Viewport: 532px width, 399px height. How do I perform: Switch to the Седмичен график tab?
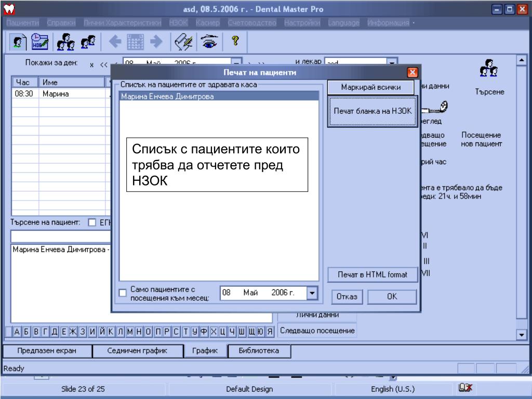coord(137,351)
